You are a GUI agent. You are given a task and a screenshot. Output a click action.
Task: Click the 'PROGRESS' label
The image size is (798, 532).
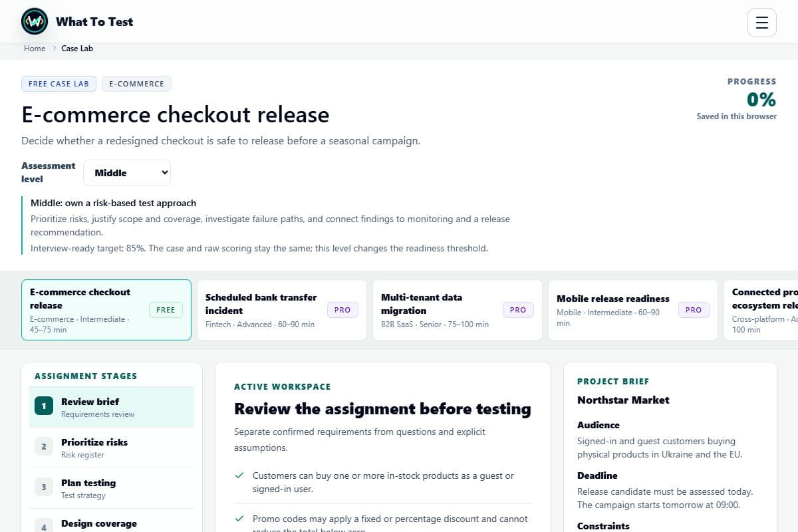pos(752,81)
